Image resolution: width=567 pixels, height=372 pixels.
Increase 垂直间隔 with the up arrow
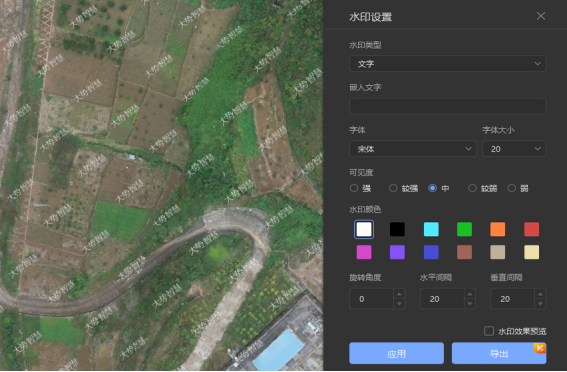pos(540,294)
